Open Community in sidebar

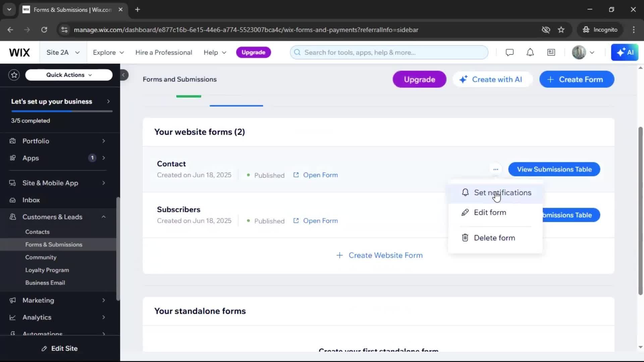[41, 257]
